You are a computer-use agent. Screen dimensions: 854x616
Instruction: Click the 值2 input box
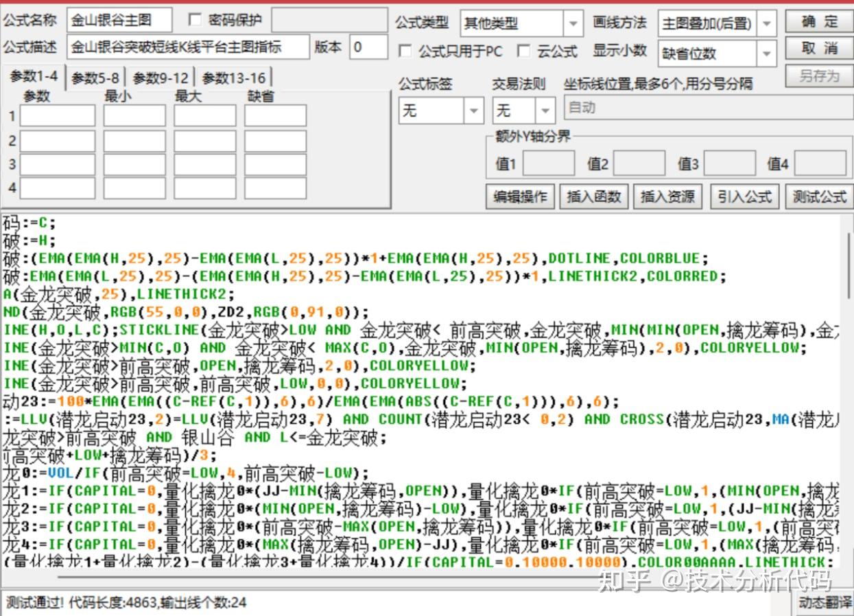pyautogui.click(x=639, y=163)
